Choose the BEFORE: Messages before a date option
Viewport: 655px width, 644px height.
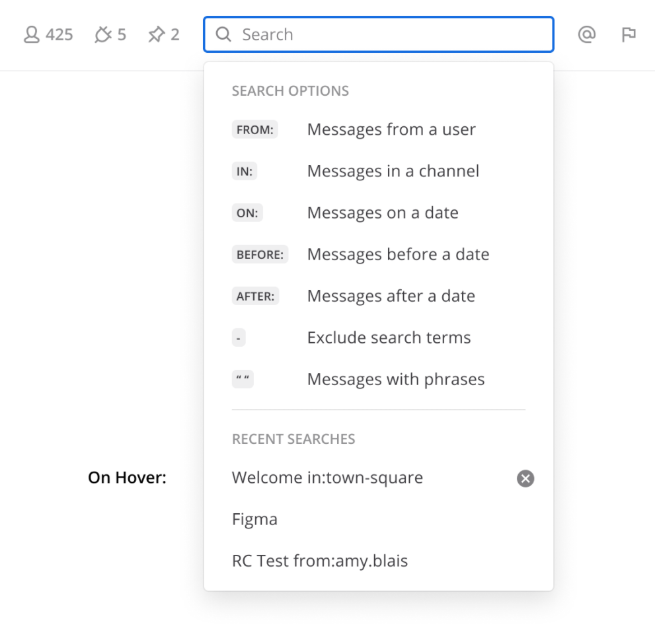tap(379, 254)
